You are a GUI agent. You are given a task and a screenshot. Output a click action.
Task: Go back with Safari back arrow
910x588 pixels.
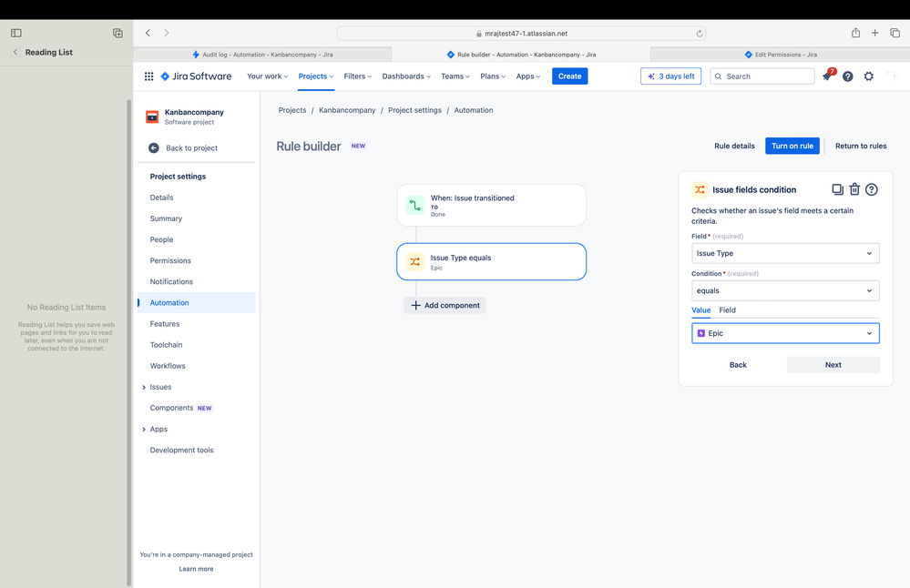pyautogui.click(x=148, y=33)
